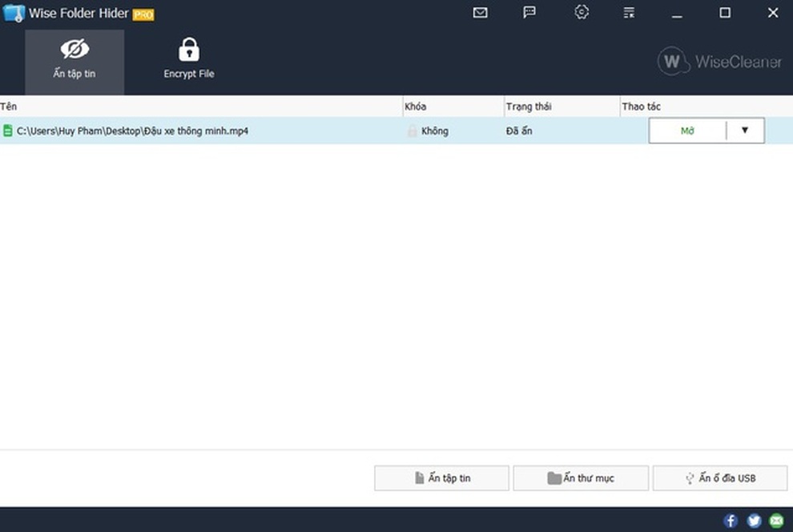Sort list by the Khóa column header
Image resolution: width=793 pixels, height=532 pixels.
coord(453,107)
